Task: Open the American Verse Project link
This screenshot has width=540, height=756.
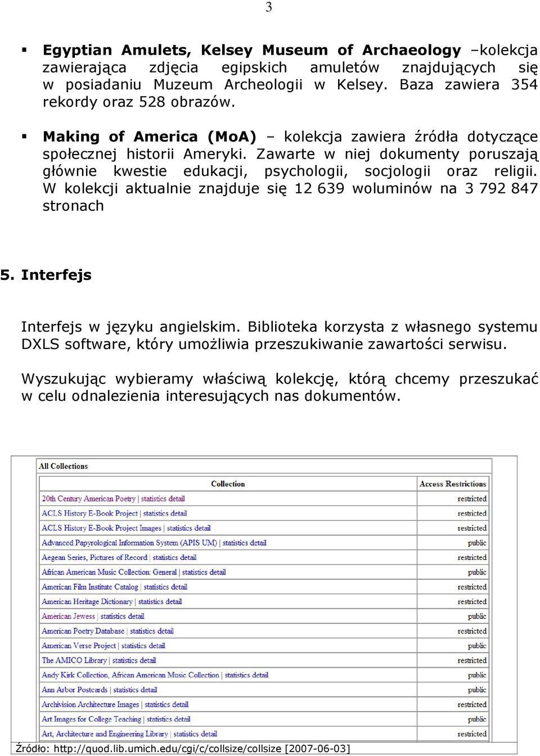Action: (79, 646)
